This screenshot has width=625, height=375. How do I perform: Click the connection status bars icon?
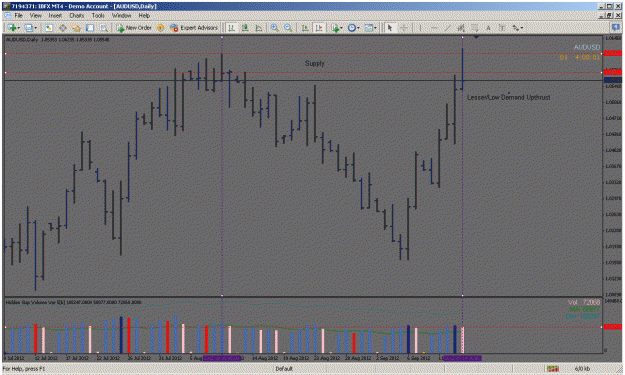[553, 369]
